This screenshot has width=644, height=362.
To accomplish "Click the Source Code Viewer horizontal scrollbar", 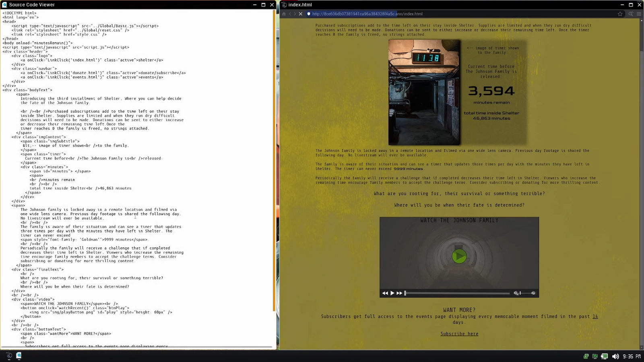I will coord(137,347).
